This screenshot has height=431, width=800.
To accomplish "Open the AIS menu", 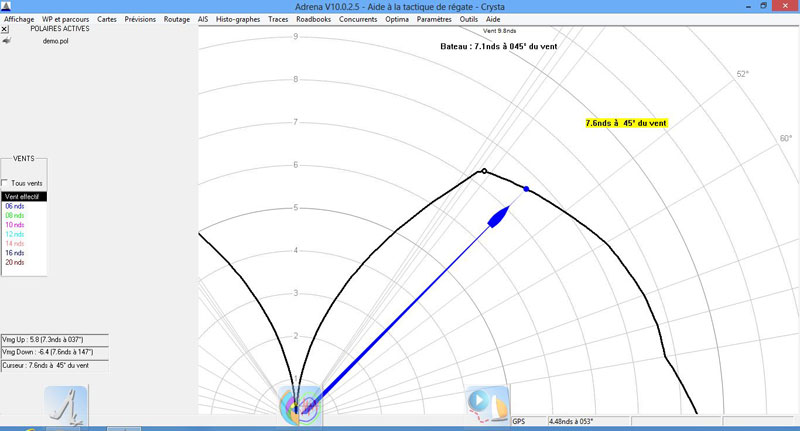I will click(x=203, y=19).
